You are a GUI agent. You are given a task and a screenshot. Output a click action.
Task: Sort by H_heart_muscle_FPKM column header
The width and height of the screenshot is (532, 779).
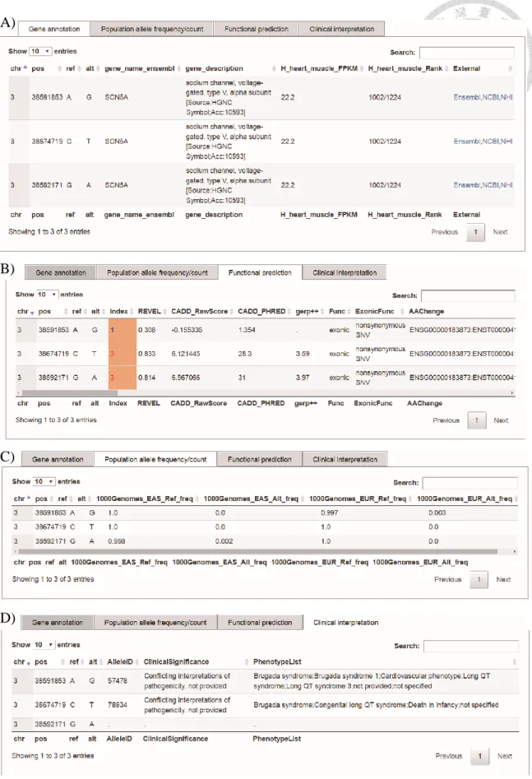point(319,68)
